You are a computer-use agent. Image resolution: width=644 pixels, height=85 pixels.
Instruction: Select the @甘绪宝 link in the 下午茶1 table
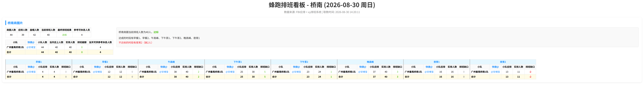tap(230, 72)
